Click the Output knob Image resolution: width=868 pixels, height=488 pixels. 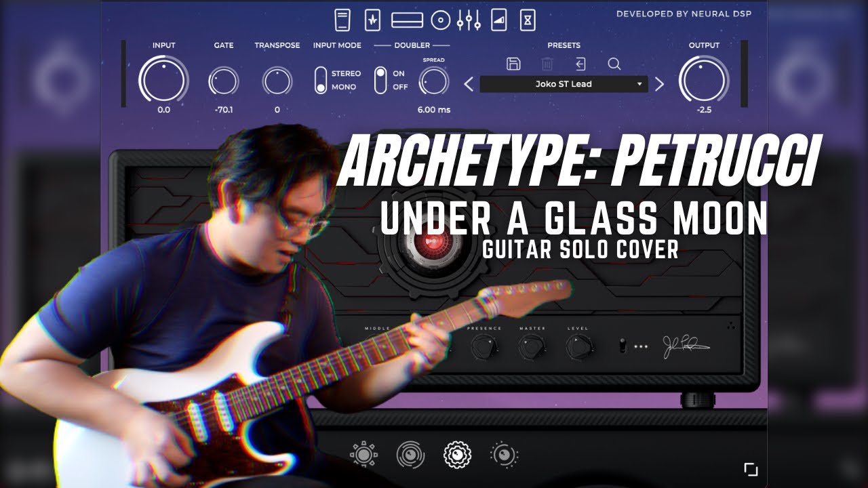click(x=704, y=79)
